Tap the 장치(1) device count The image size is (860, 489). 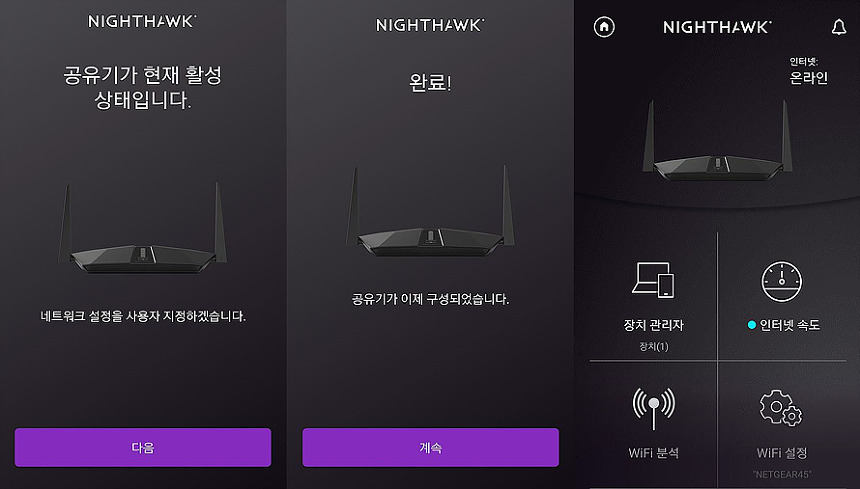tap(654, 346)
